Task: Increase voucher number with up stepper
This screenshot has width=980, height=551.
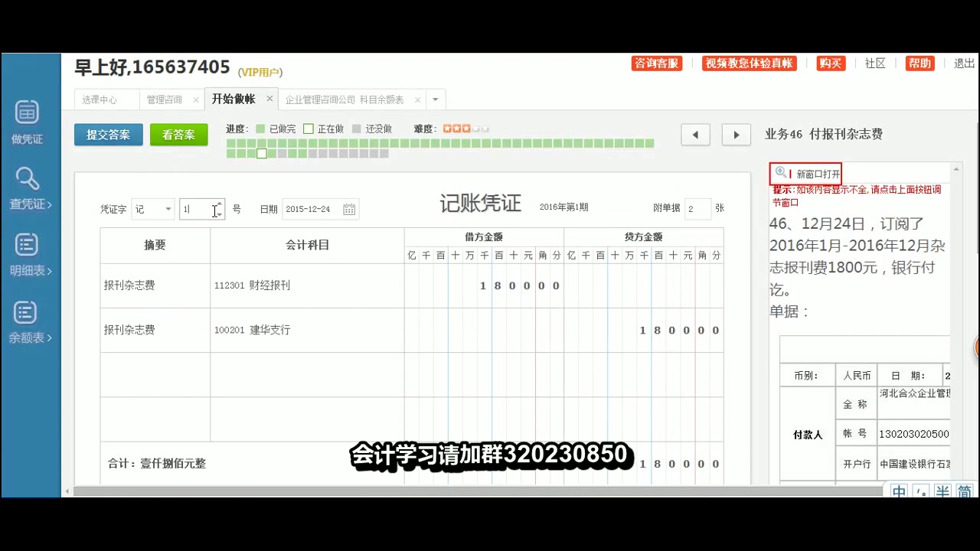Action: pos(219,204)
